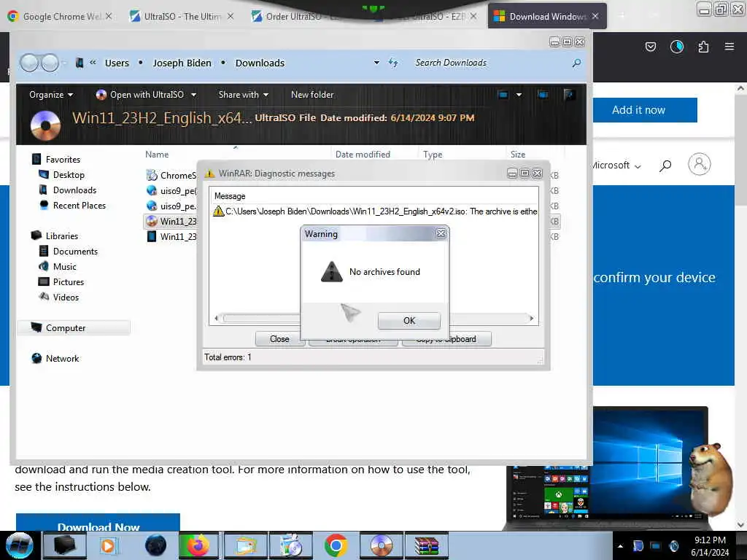Viewport: 747px width, 560px height.
Task: Select the ChromeS file in list
Action: 171,175
